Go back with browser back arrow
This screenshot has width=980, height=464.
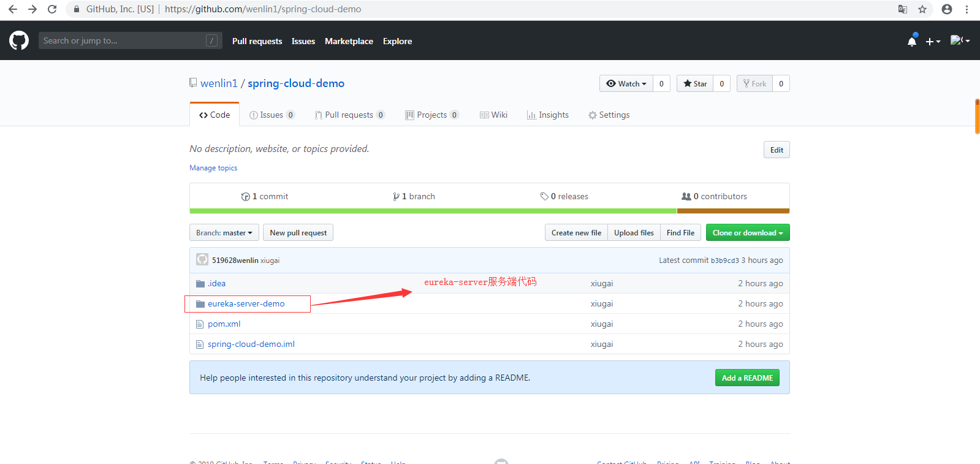tap(13, 9)
